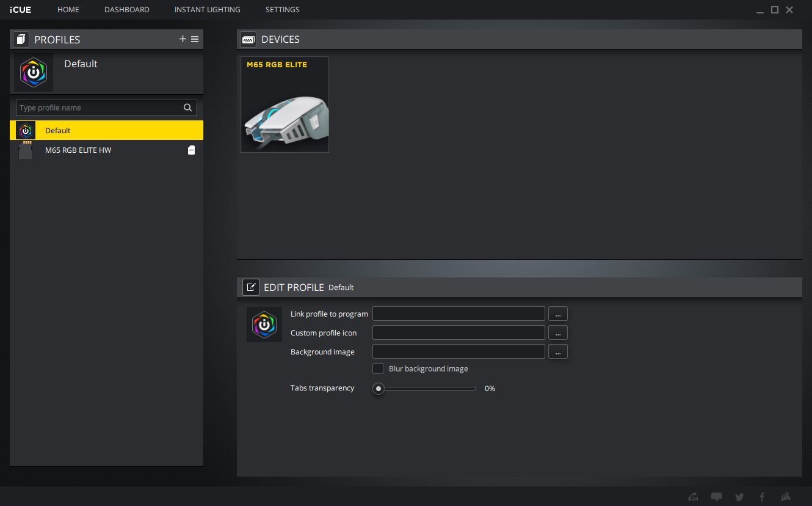This screenshot has height=506, width=812.
Task: Open the chat forum icon in status bar
Action: tap(716, 497)
